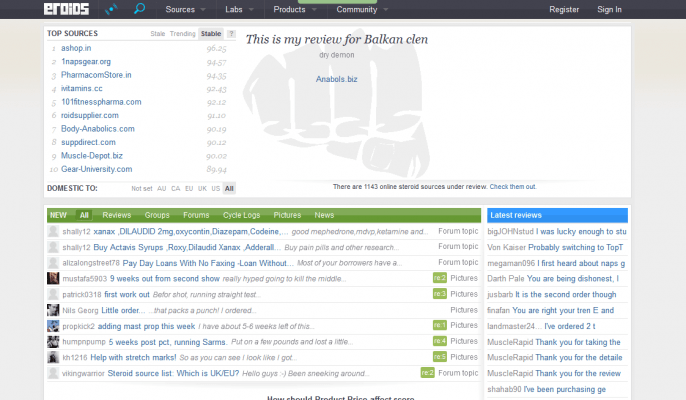Viewport: 686px width, 400px height.
Task: Open Muscle-Depot.biz source
Action: [92, 156]
